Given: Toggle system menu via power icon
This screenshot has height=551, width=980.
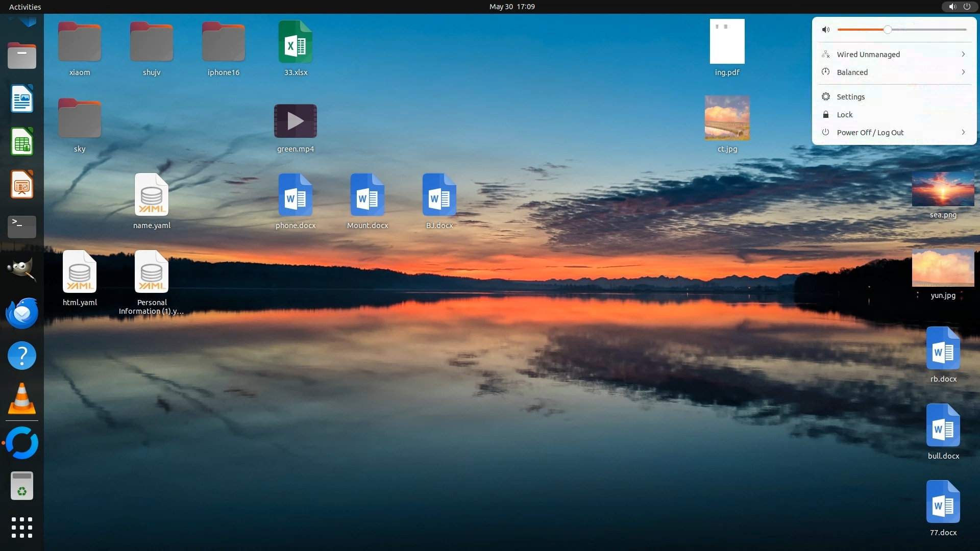Looking at the screenshot, I should (x=967, y=7).
